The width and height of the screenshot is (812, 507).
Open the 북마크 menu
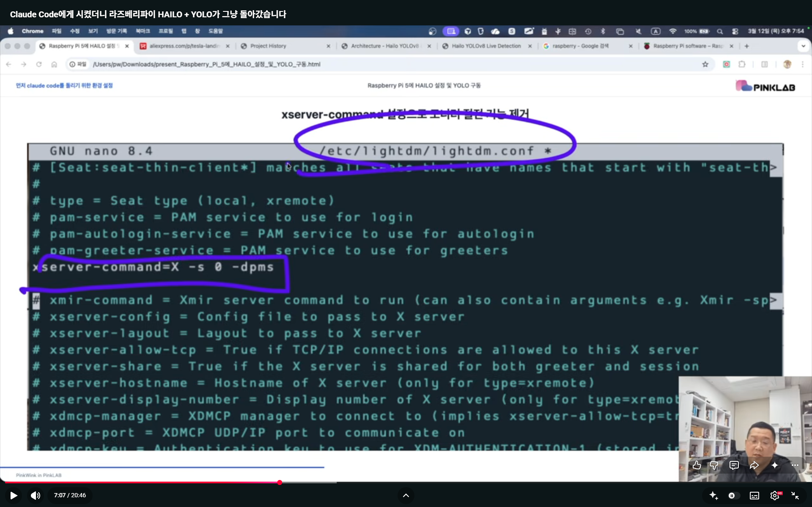coord(143,31)
